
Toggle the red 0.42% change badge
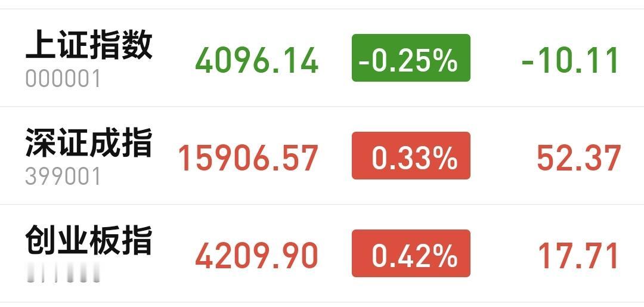(x=411, y=253)
